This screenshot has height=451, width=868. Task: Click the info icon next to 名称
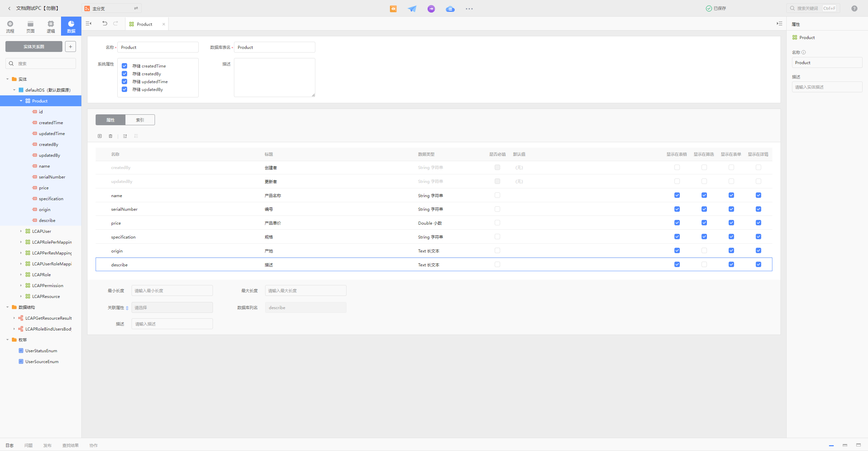pos(804,52)
